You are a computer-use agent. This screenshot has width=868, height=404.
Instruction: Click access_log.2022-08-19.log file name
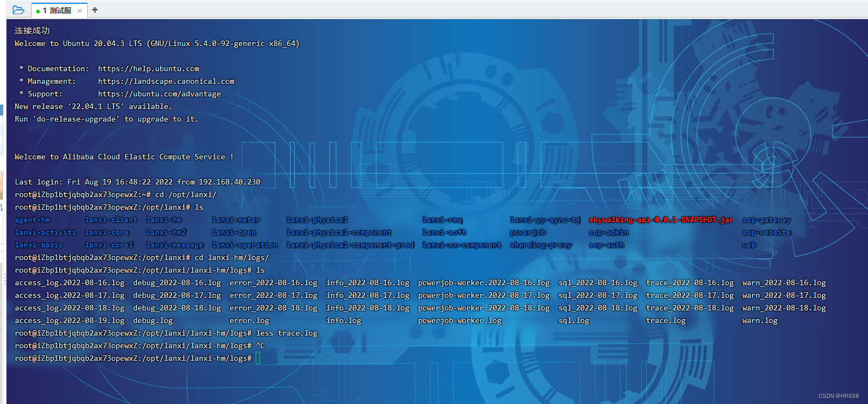click(x=70, y=320)
